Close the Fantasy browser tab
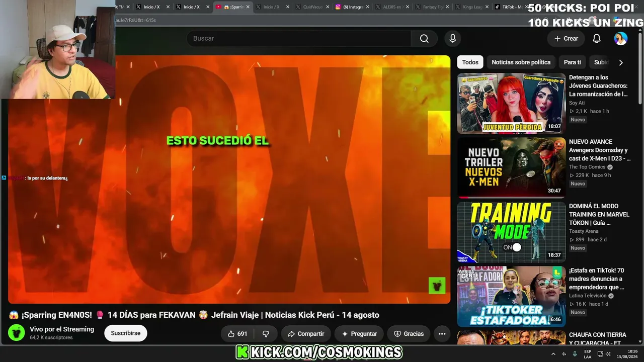The image size is (644, 362). [x=447, y=7]
